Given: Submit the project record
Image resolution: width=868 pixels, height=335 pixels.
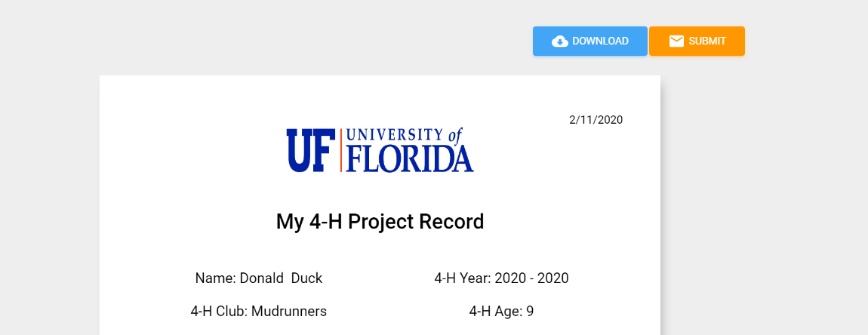Looking at the screenshot, I should click(697, 41).
